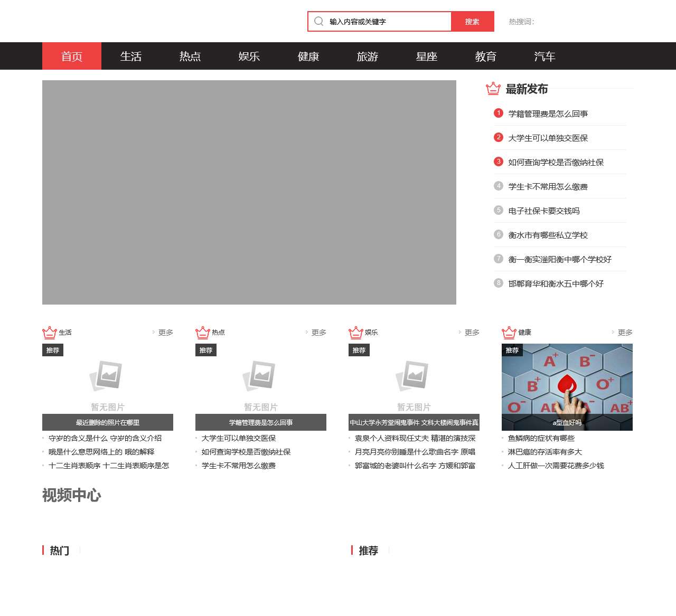Focus the search keyword input field
676x616 pixels.
[x=388, y=22]
